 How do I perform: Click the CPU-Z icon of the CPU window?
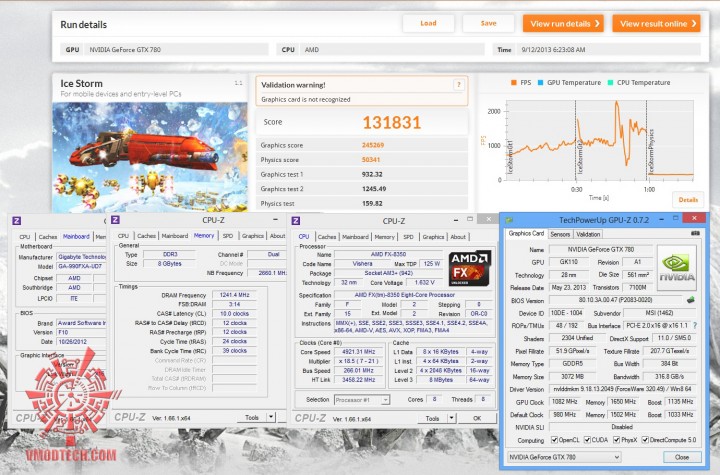tap(296, 221)
